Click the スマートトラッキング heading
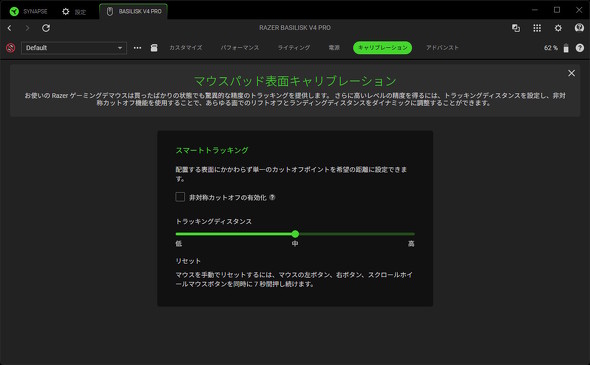This screenshot has width=590, height=365. pyautogui.click(x=212, y=151)
